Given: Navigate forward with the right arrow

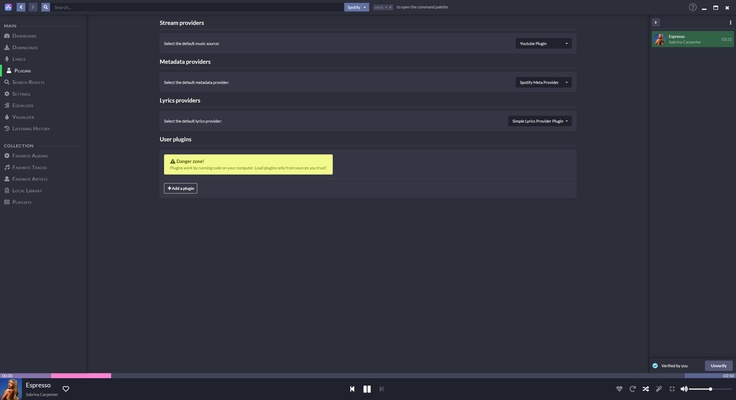Looking at the screenshot, I should pos(33,7).
